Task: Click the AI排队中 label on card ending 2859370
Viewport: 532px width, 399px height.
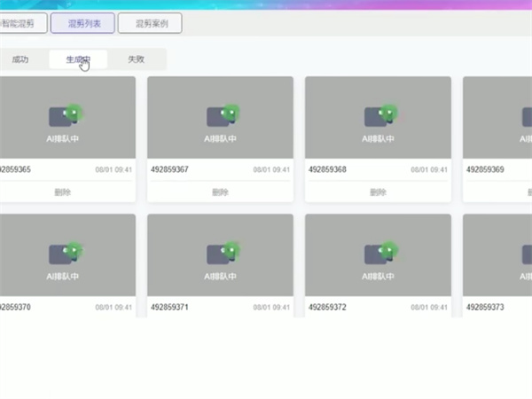Action: click(62, 277)
